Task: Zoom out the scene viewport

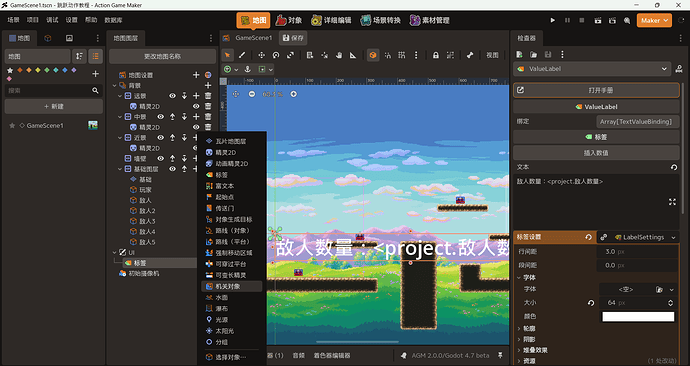Action: coord(252,94)
